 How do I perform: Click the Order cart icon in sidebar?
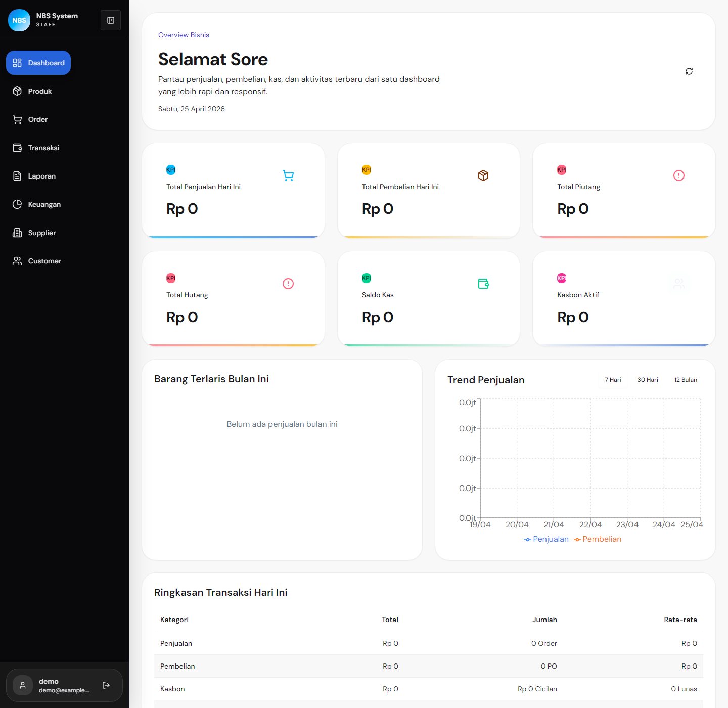[17, 119]
